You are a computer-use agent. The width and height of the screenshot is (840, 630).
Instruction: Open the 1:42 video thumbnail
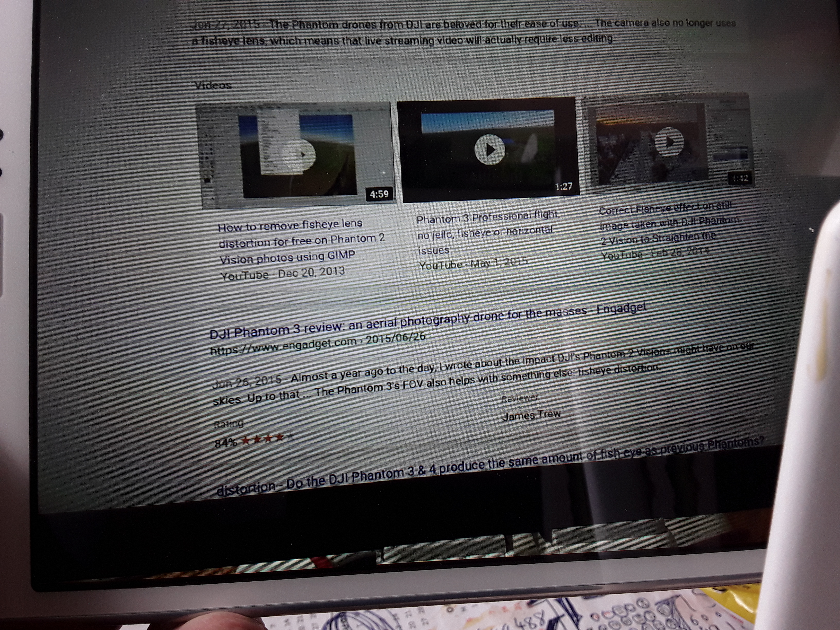point(668,143)
